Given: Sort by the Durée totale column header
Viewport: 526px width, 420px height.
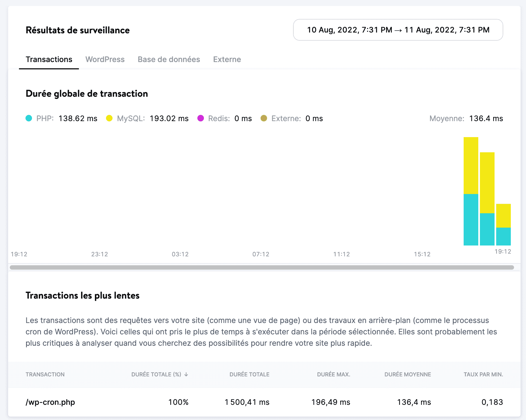Looking at the screenshot, I should click(249, 374).
